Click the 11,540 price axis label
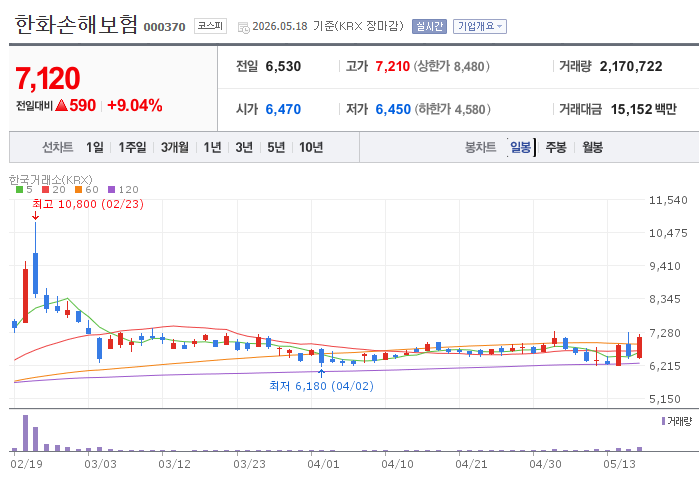This screenshot has height=478, width=699. pos(668,200)
